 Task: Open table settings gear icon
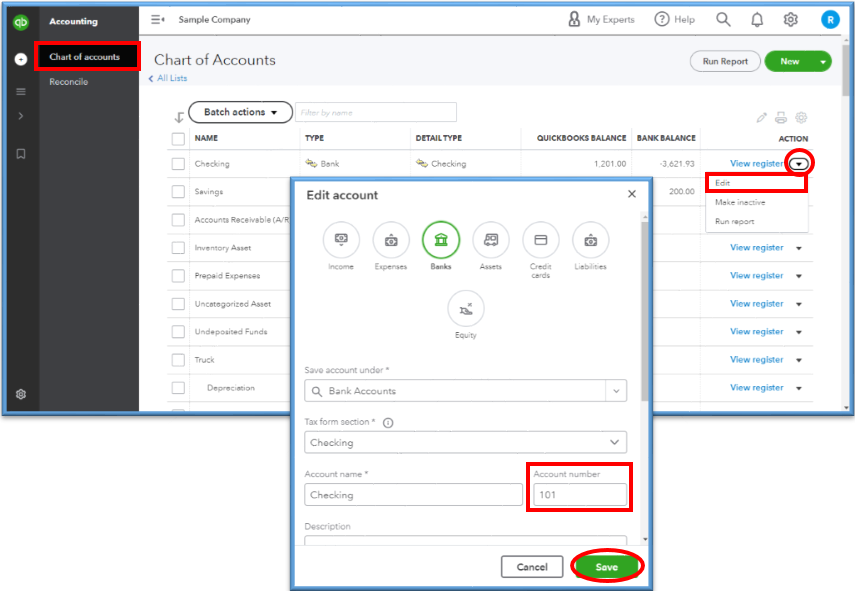(x=801, y=117)
